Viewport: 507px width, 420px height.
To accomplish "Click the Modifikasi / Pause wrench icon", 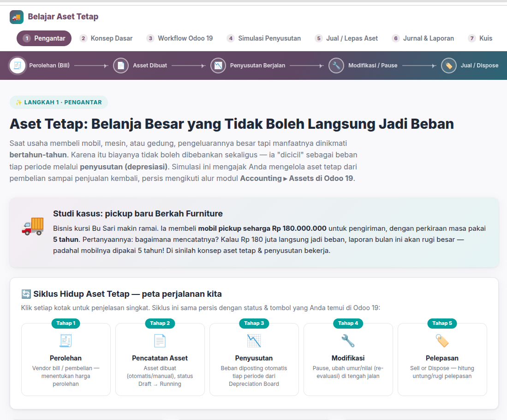I will (x=336, y=66).
